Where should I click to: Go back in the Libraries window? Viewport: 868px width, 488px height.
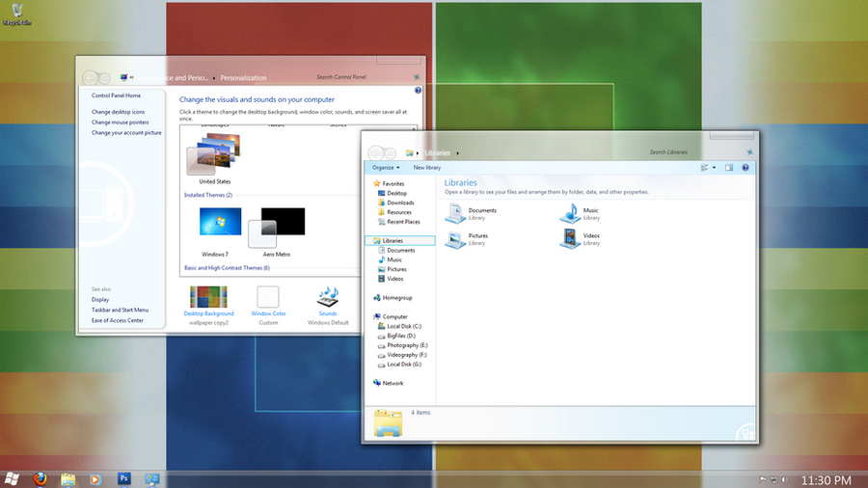click(375, 152)
